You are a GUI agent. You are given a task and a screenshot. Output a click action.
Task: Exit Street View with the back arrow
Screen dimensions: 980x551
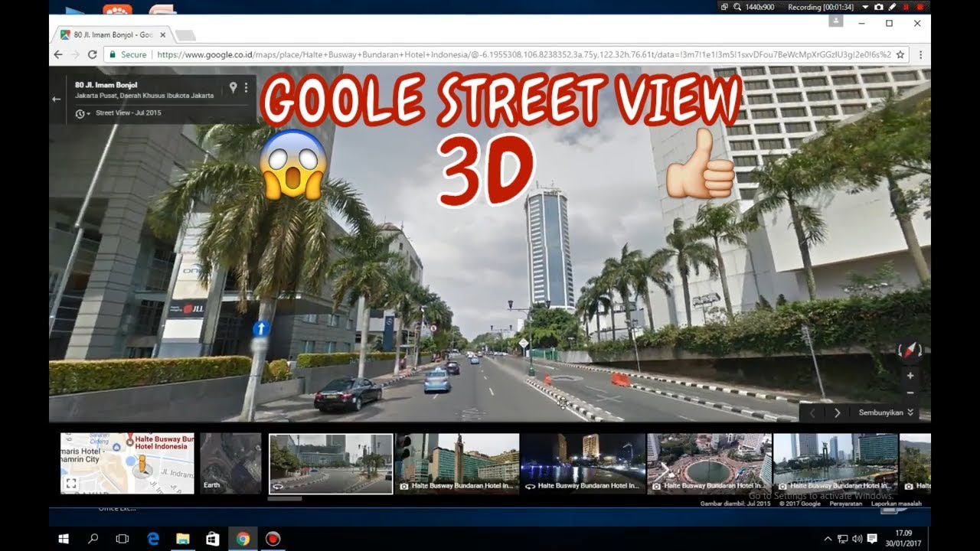click(56, 99)
